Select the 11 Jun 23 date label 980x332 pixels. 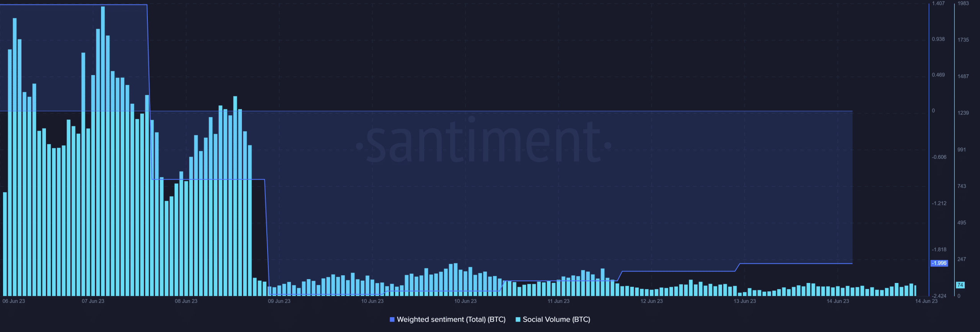click(x=559, y=301)
